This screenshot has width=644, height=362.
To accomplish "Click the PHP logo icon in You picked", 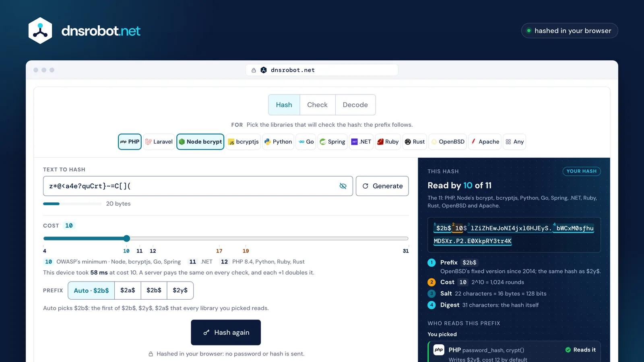I will pyautogui.click(x=439, y=350).
